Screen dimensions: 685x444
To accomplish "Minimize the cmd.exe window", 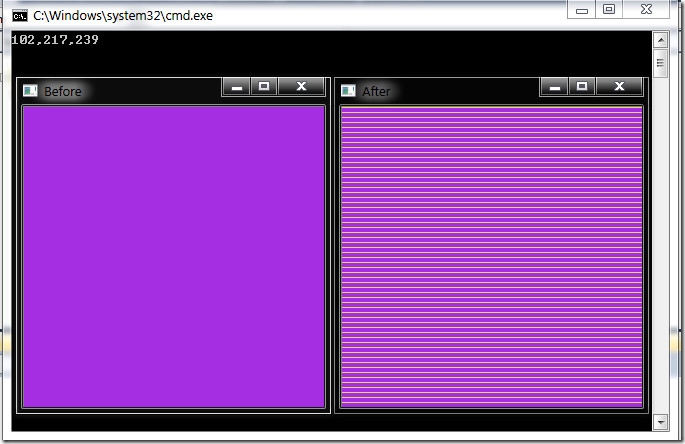I will click(581, 9).
